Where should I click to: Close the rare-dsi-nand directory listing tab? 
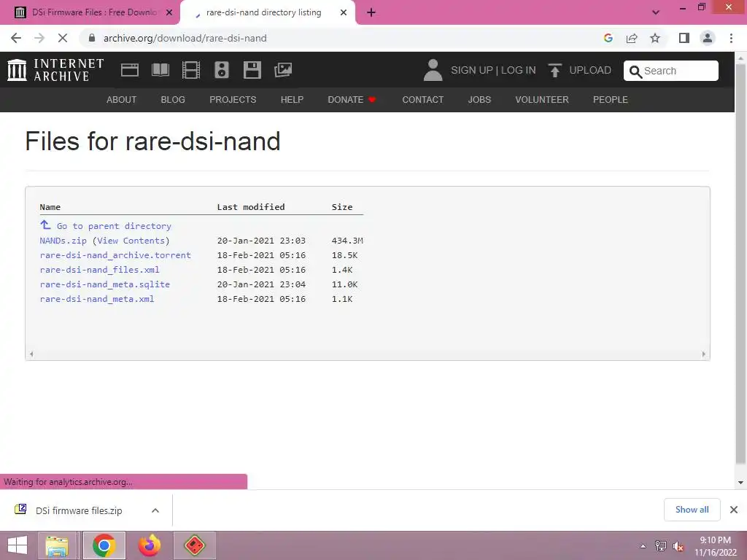[x=344, y=12]
